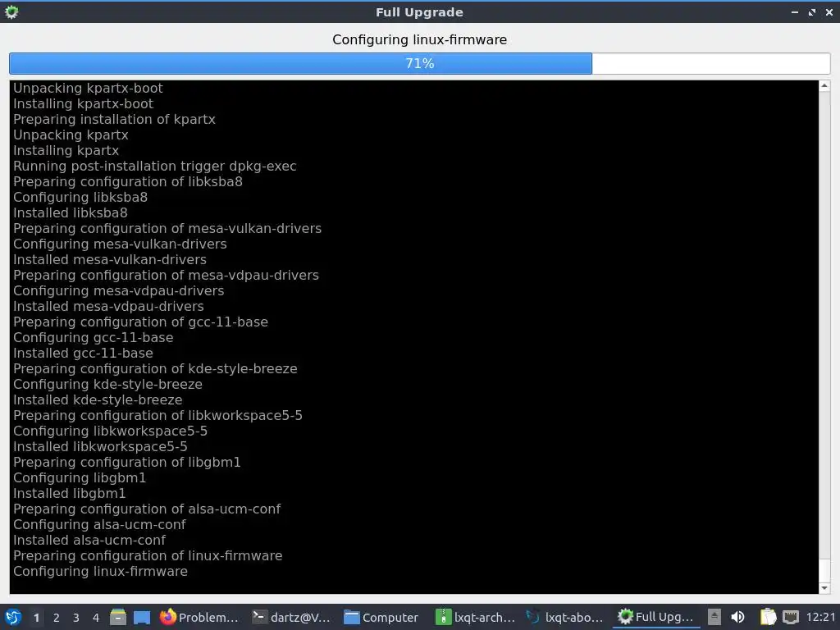This screenshot has height=630, width=840.
Task: Open the volume speaker tray icon
Action: tap(737, 617)
